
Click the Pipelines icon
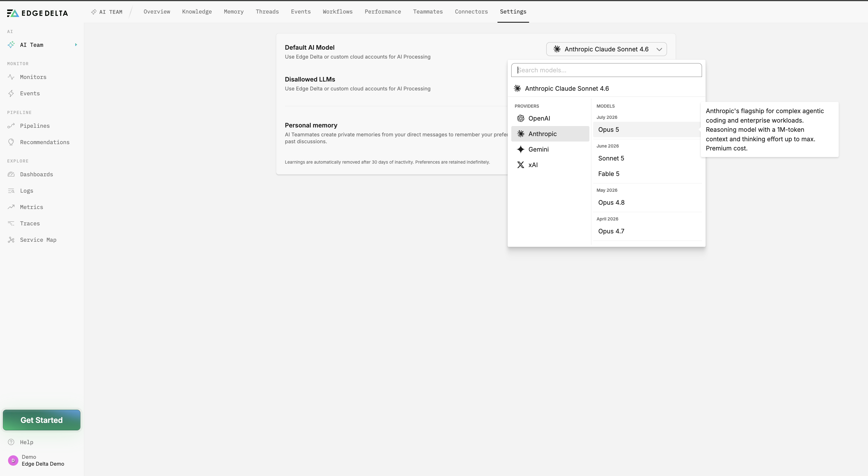(x=11, y=126)
